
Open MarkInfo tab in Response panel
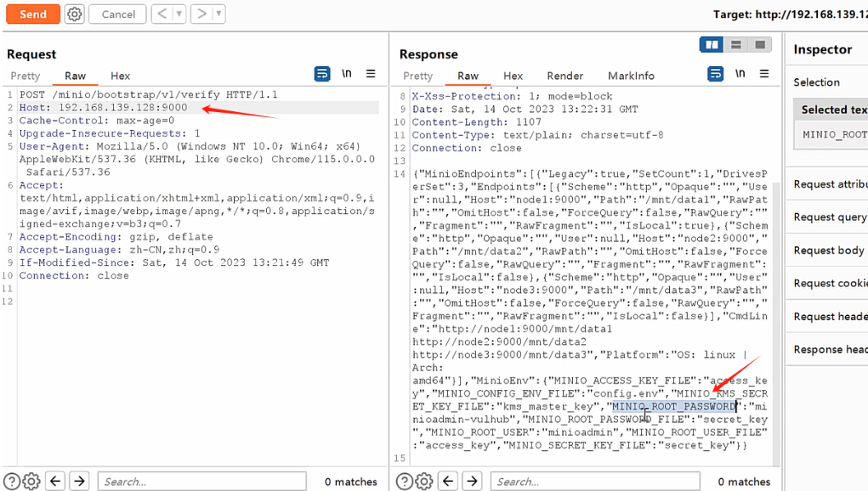pyautogui.click(x=631, y=76)
